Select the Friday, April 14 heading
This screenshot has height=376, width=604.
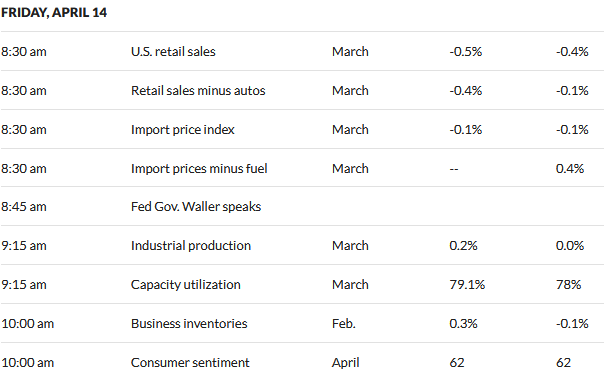[54, 13]
